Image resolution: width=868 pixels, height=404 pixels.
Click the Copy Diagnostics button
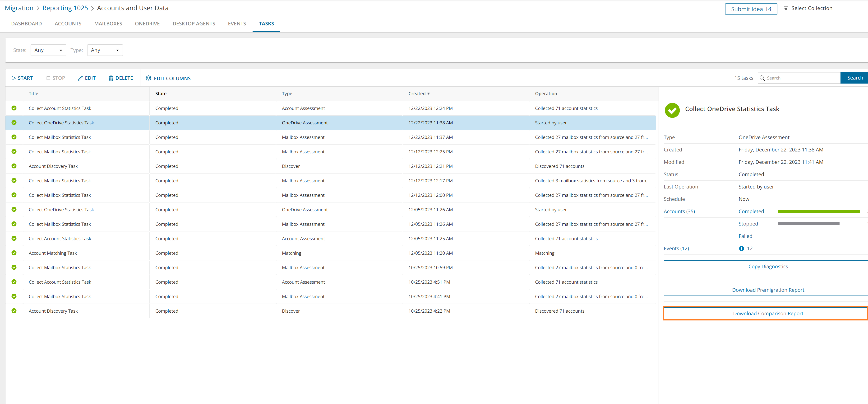click(768, 266)
